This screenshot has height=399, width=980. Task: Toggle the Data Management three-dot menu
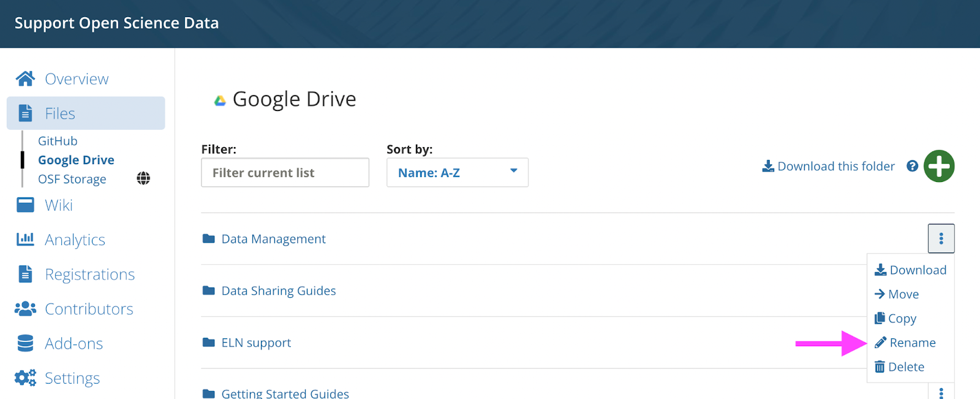point(941,238)
